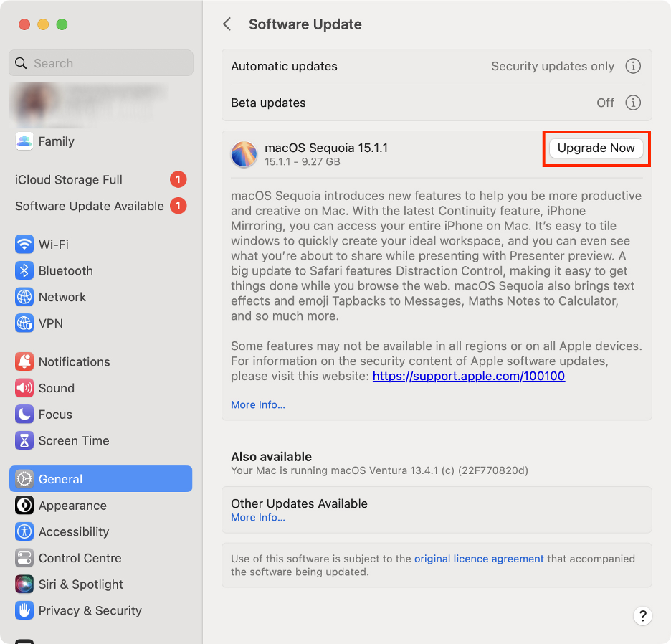The width and height of the screenshot is (671, 644).
Task: Open Software Update Available from the sidebar
Action: tap(88, 206)
